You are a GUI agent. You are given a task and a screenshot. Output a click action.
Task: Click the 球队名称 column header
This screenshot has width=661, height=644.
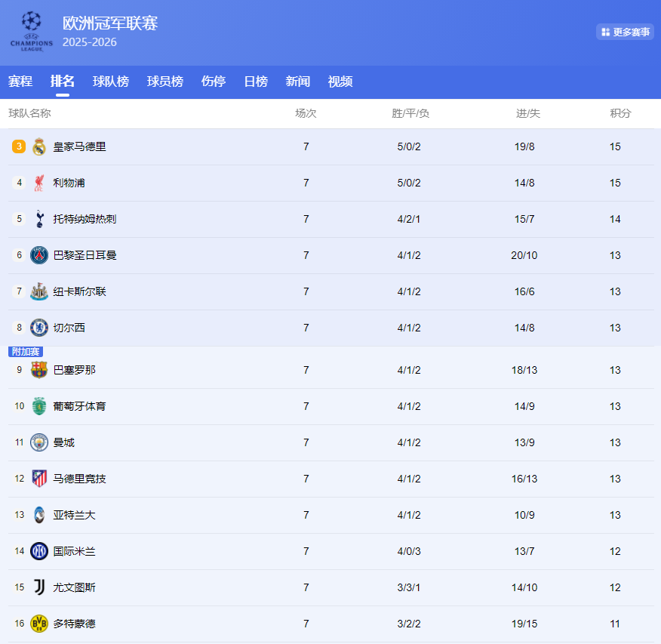29,113
